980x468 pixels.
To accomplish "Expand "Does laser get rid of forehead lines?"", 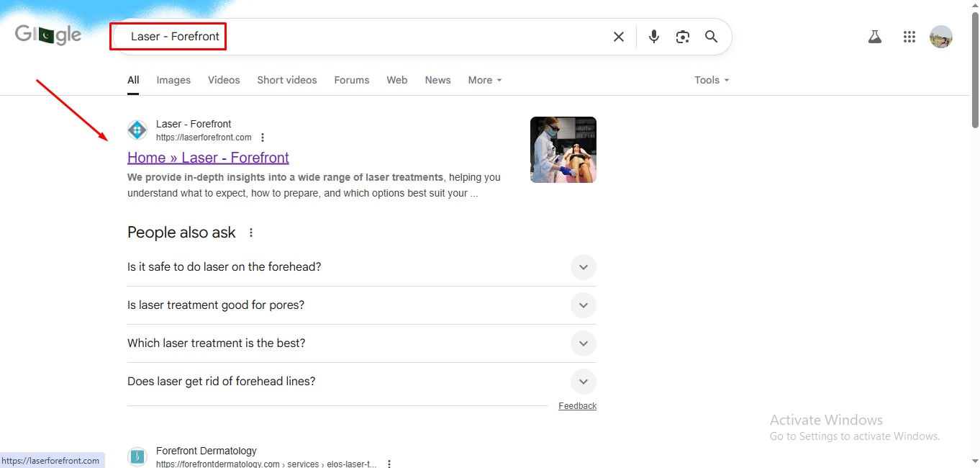I will pos(583,382).
